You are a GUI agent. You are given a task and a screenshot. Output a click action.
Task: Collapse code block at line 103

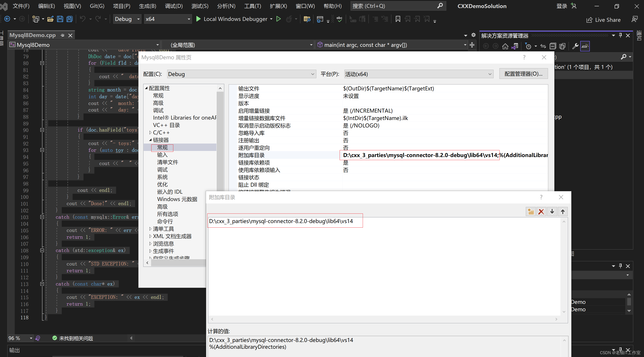[x=42, y=217]
